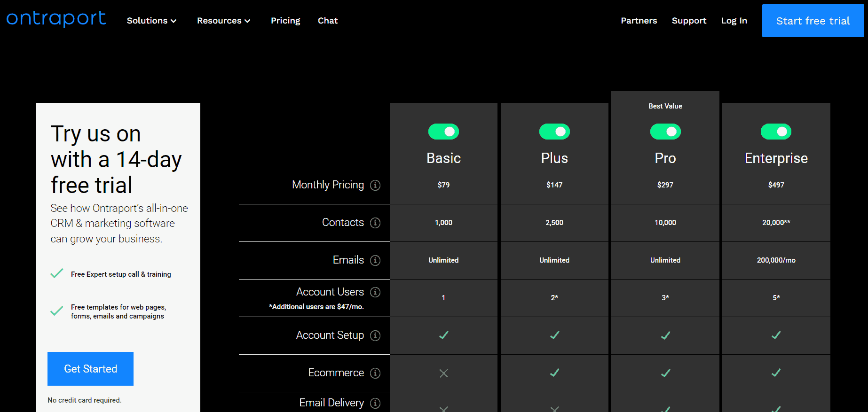Click the Contacts info icon
The height and width of the screenshot is (412, 868).
[x=375, y=223]
